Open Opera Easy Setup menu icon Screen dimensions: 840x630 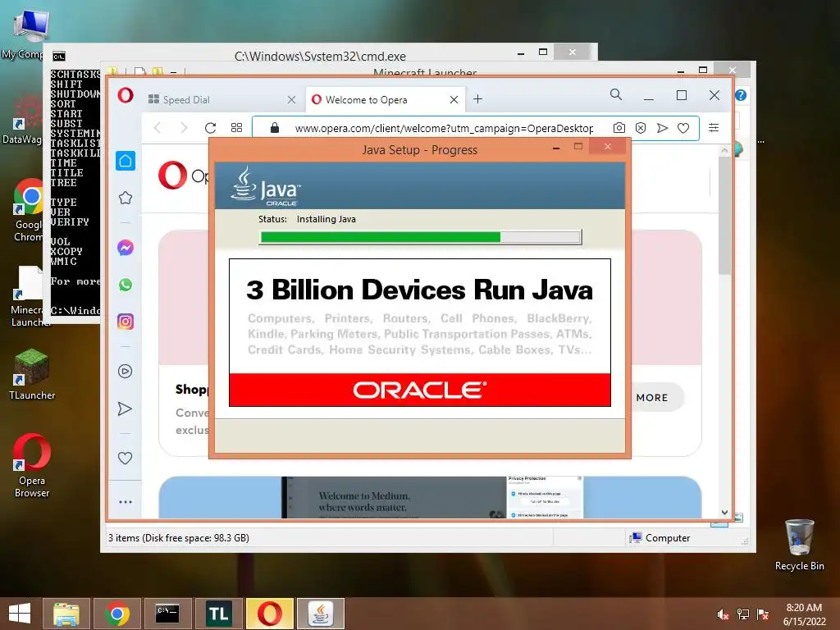[714, 127]
